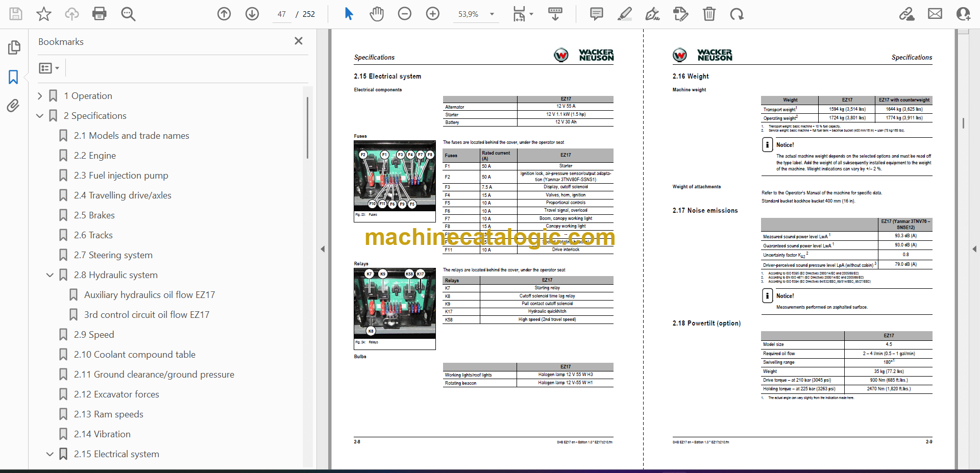980x473 pixels.
Task: Click the bookmarks panel scrollbar
Action: (307, 128)
